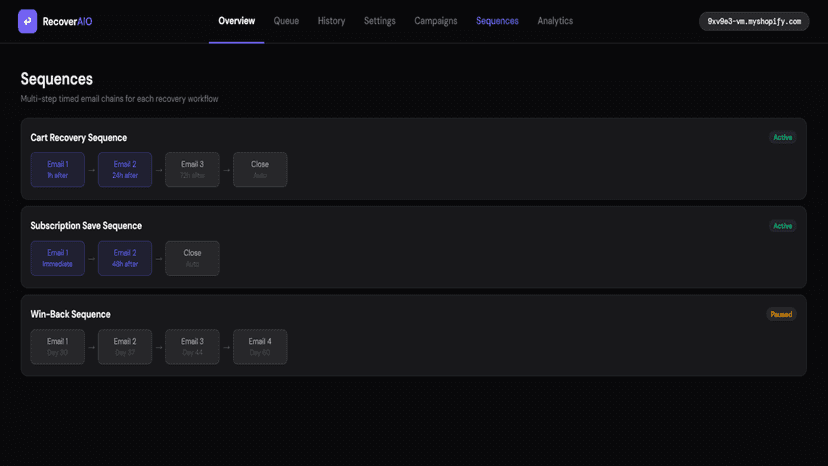Select Subscription Save Email 1 Immediate step
The height and width of the screenshot is (466, 828).
pyautogui.click(x=58, y=258)
